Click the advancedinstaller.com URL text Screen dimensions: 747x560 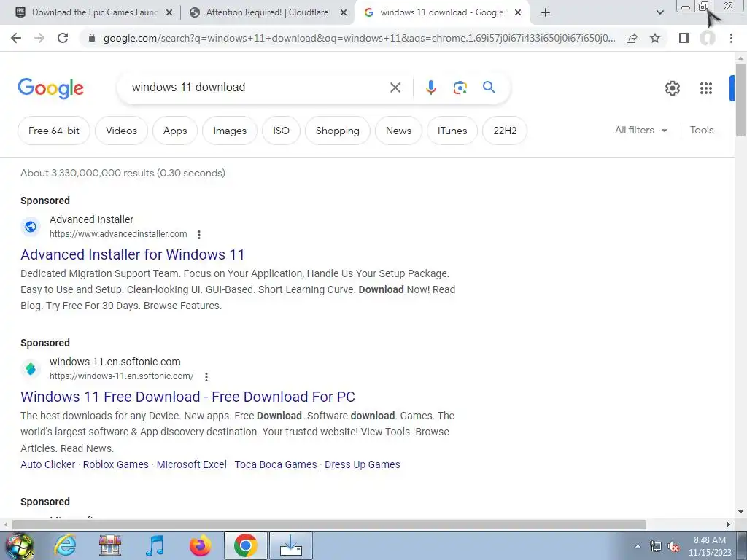118,234
